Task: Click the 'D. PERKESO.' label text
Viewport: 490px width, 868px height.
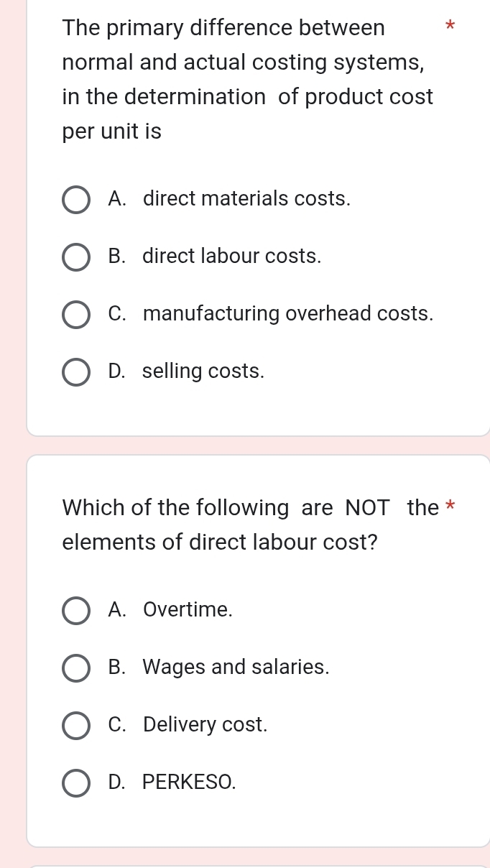Action: [x=172, y=782]
